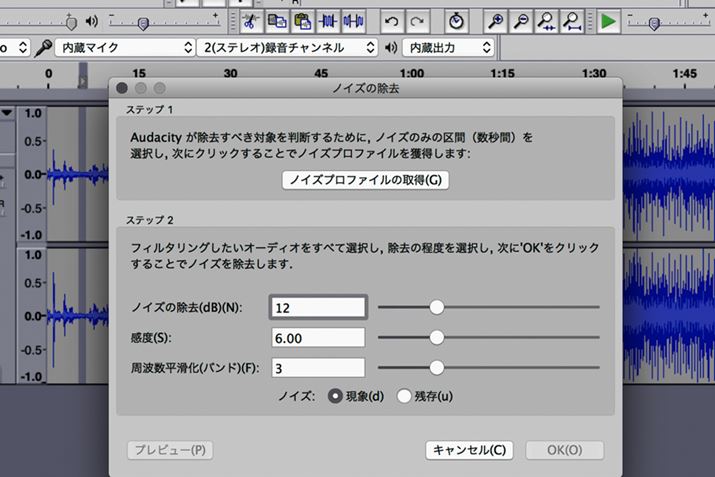Click the Paste clipboard icon
Screen dimensions: 715x477
[302, 20]
